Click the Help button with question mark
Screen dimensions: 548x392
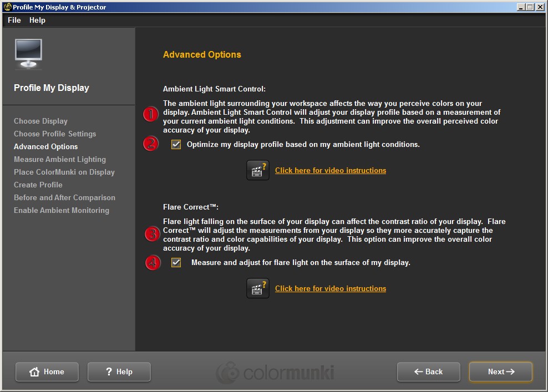[119, 371]
